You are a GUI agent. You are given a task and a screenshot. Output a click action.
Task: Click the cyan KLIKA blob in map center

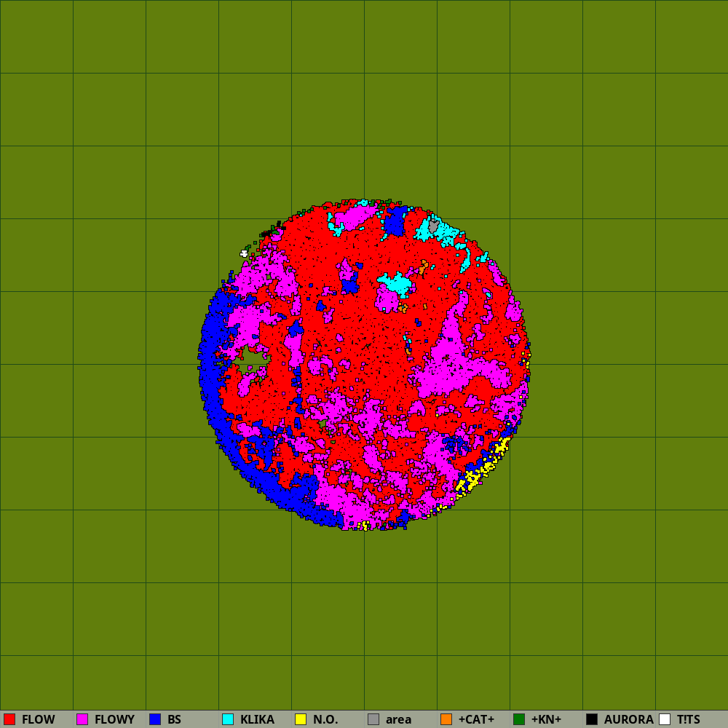coord(397,283)
